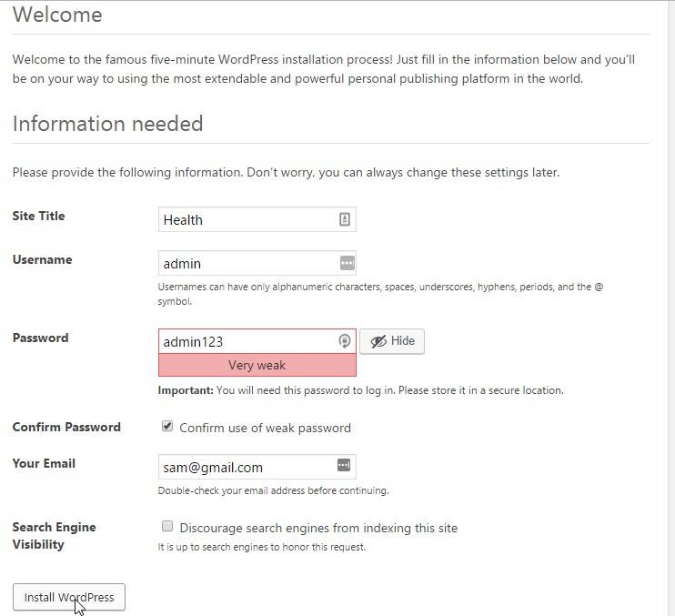Enable the discourage search engines checkbox
This screenshot has width=675, height=616.
[167, 526]
